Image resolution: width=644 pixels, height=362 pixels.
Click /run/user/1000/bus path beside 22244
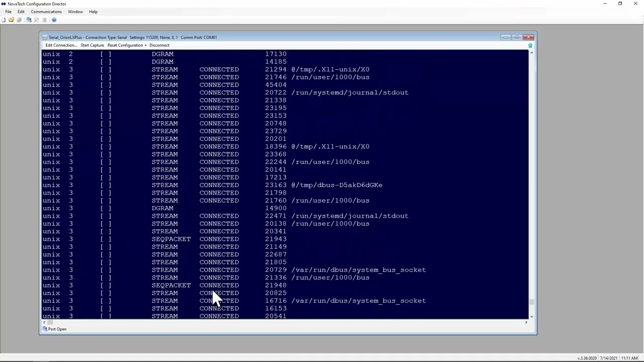[x=331, y=162]
